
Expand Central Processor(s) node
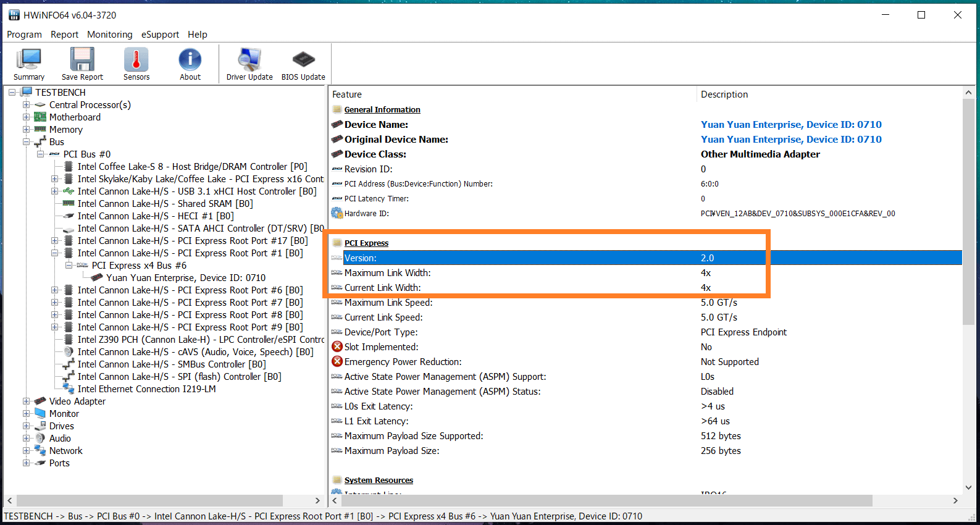coord(27,104)
